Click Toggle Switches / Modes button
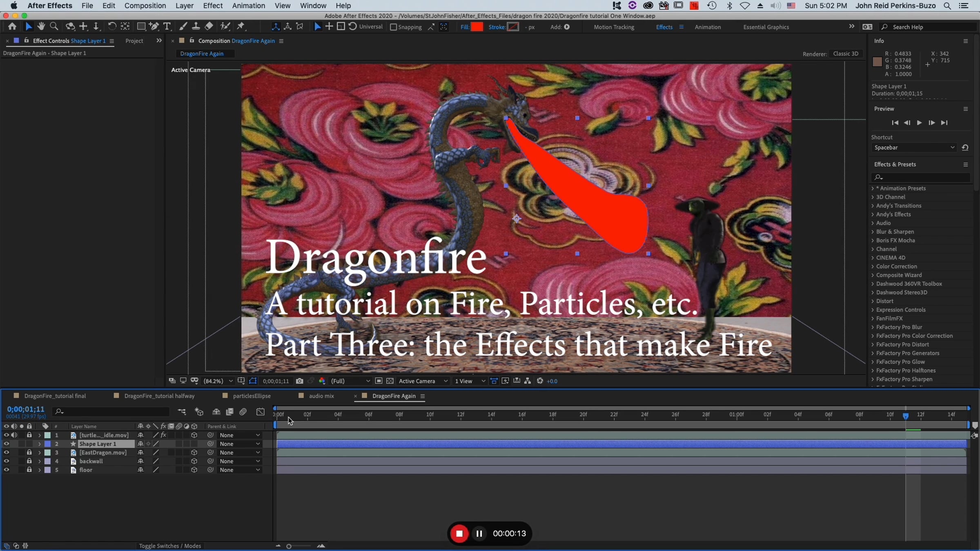This screenshot has height=551, width=980. point(169,546)
